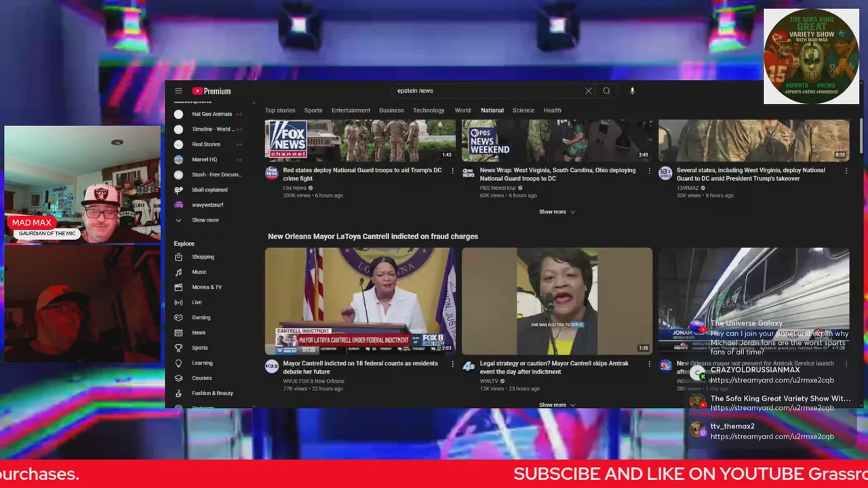Open options menu for Red states video

pos(453,171)
